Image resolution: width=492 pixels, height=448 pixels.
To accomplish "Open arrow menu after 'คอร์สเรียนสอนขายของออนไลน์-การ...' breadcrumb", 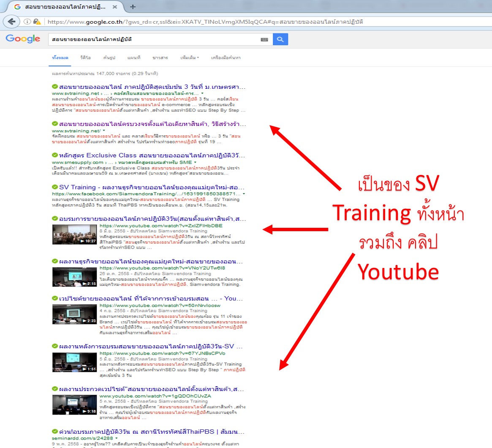I will point(202,93).
